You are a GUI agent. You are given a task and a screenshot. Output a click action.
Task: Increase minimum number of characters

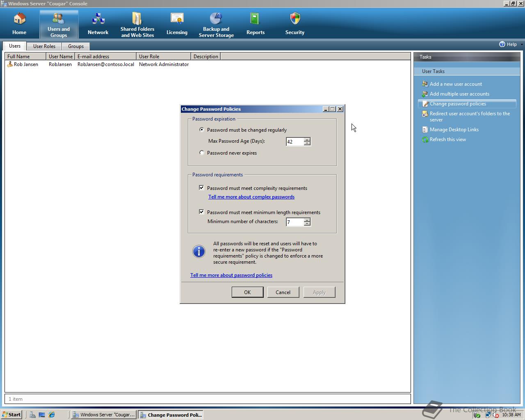(307, 220)
